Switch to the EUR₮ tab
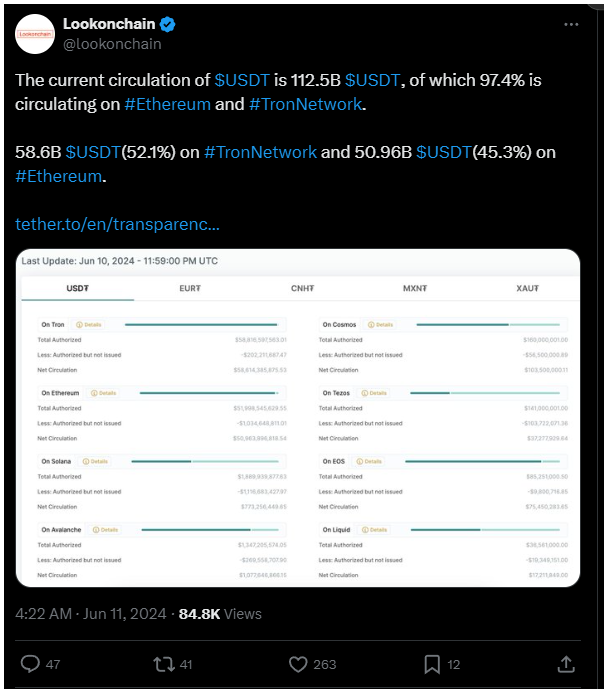 (x=189, y=288)
